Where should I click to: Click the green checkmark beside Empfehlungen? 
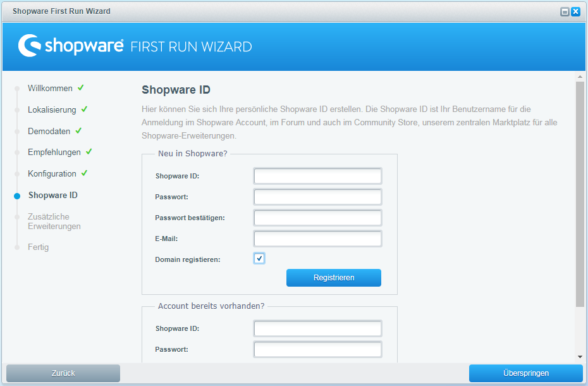pos(89,152)
